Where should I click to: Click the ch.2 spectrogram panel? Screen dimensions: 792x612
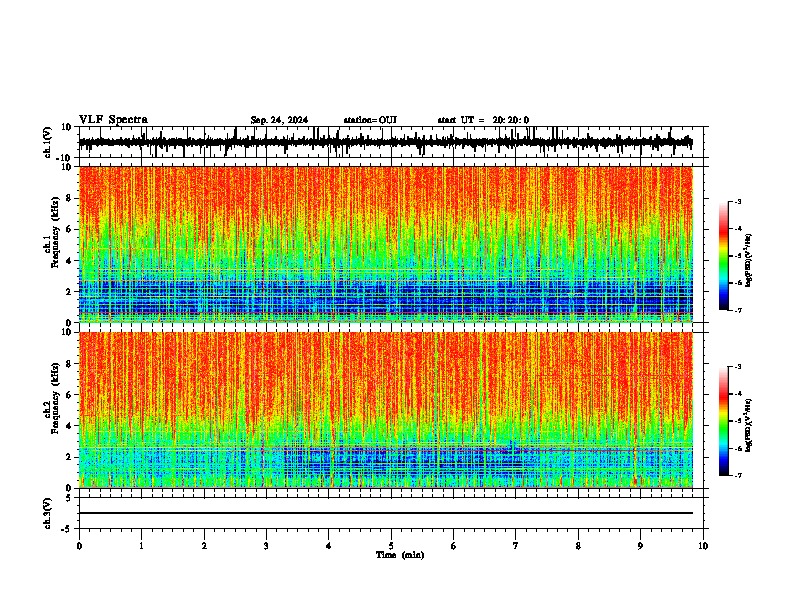point(386,410)
